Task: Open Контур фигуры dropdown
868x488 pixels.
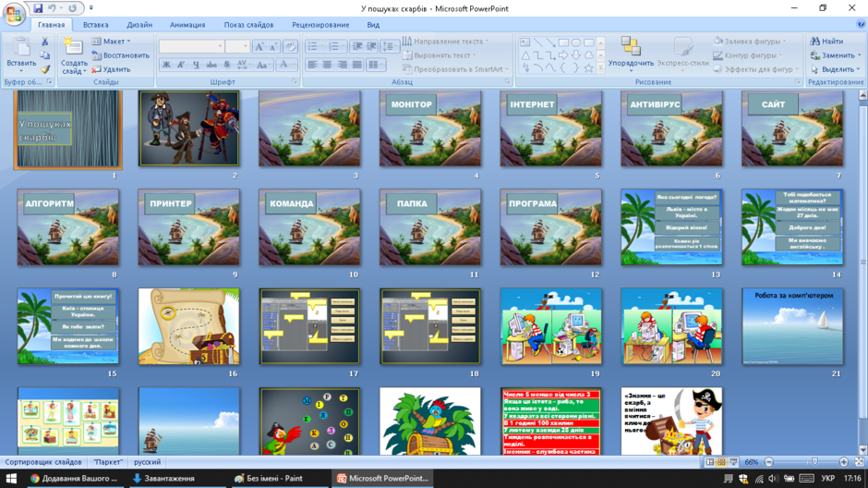Action: 749,55
